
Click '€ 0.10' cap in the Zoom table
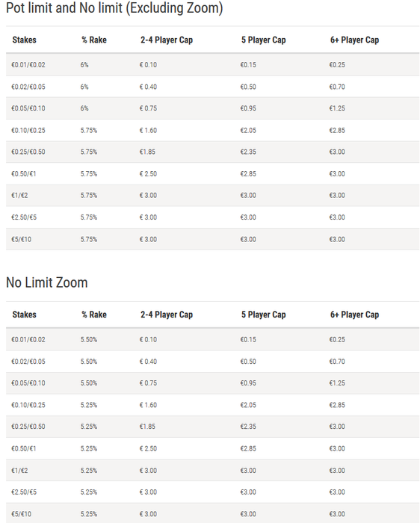point(148,339)
